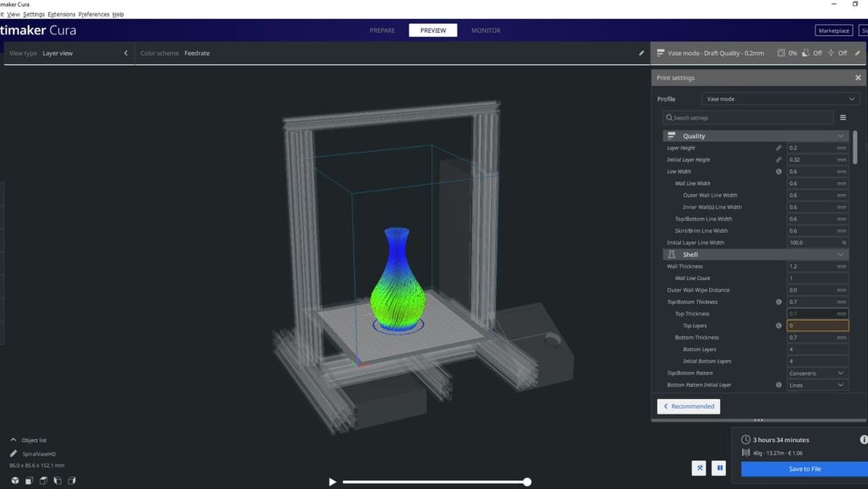Open the Help menu

(118, 15)
